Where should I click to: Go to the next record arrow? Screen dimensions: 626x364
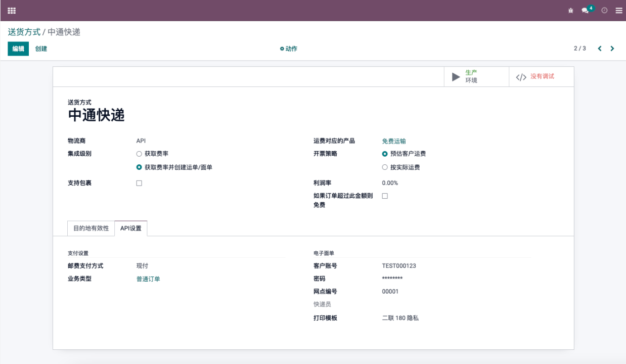tap(612, 49)
